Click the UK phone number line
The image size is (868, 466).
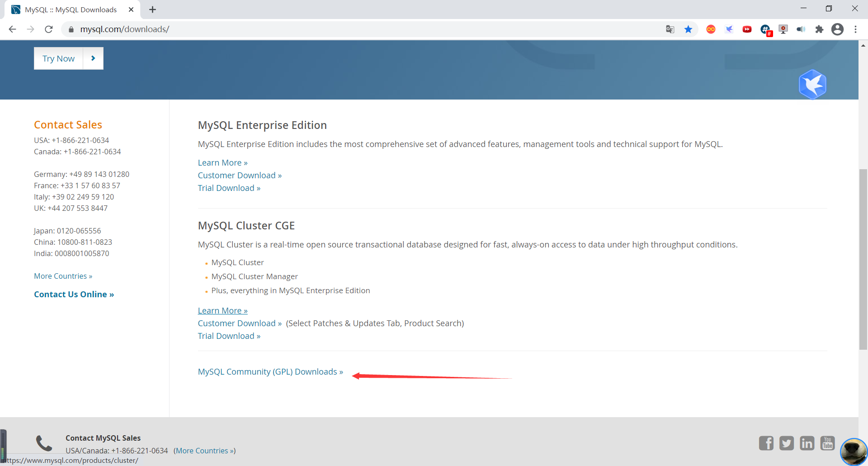tap(71, 209)
